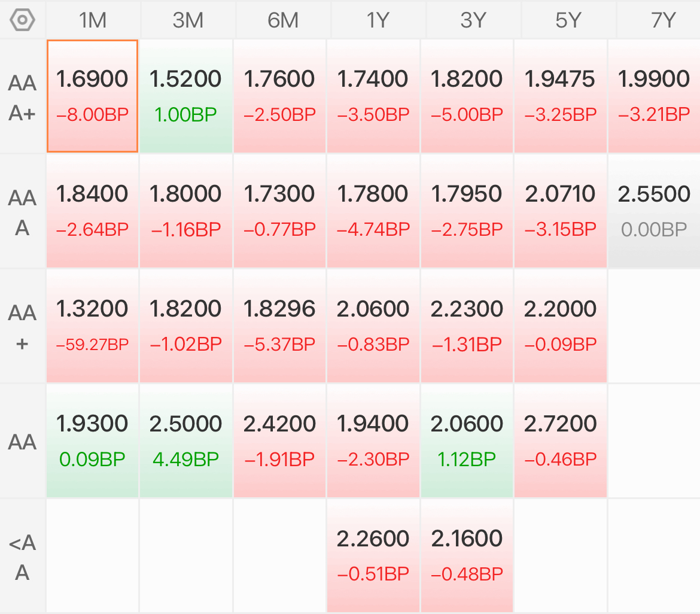700x614 pixels.
Task: Select the 3M column header
Action: [188, 20]
